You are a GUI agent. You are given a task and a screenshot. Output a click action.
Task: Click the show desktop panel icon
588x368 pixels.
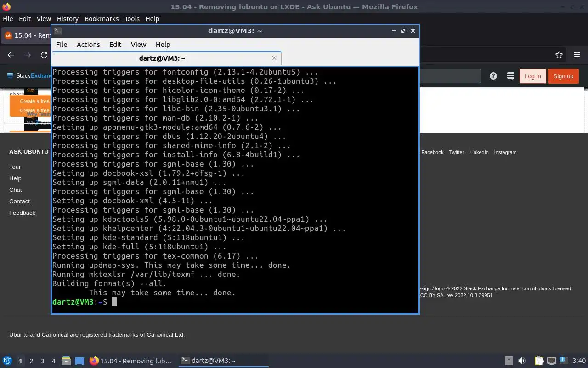click(79, 361)
